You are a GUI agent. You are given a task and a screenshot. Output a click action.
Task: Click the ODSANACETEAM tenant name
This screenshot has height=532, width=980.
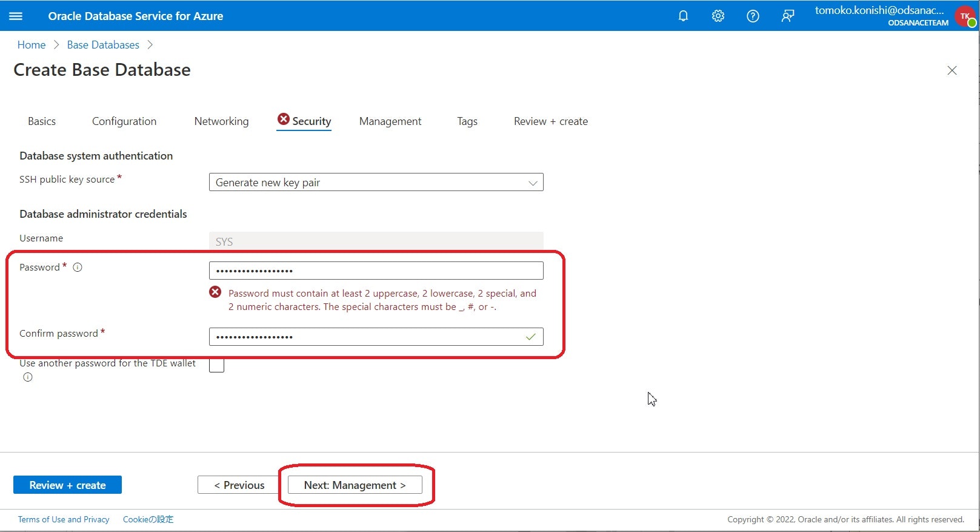point(918,23)
